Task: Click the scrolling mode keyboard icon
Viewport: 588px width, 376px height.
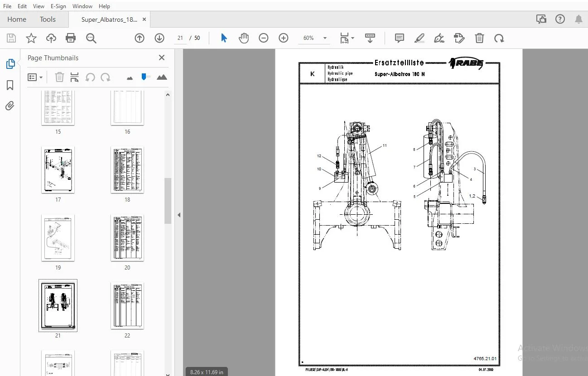Action: pyautogui.click(x=370, y=39)
